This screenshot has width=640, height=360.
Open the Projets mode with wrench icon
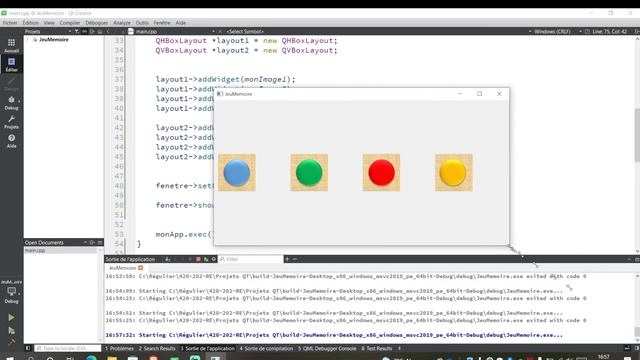11,122
